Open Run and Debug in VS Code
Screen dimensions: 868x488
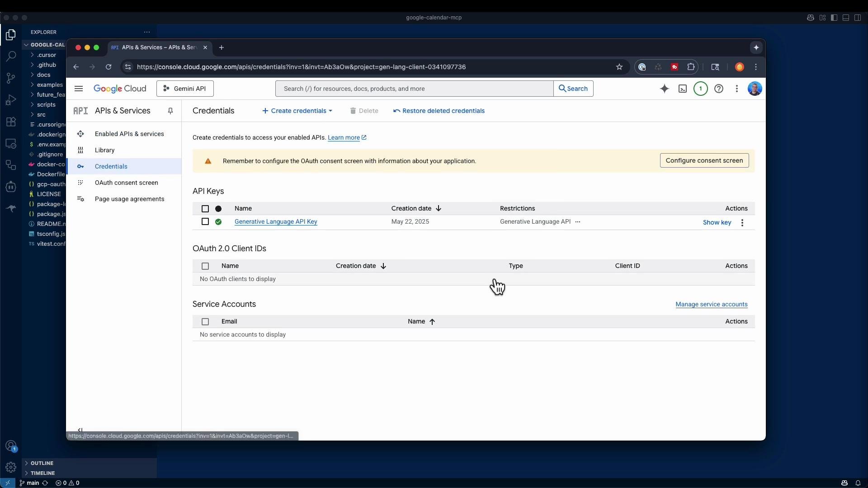11,100
